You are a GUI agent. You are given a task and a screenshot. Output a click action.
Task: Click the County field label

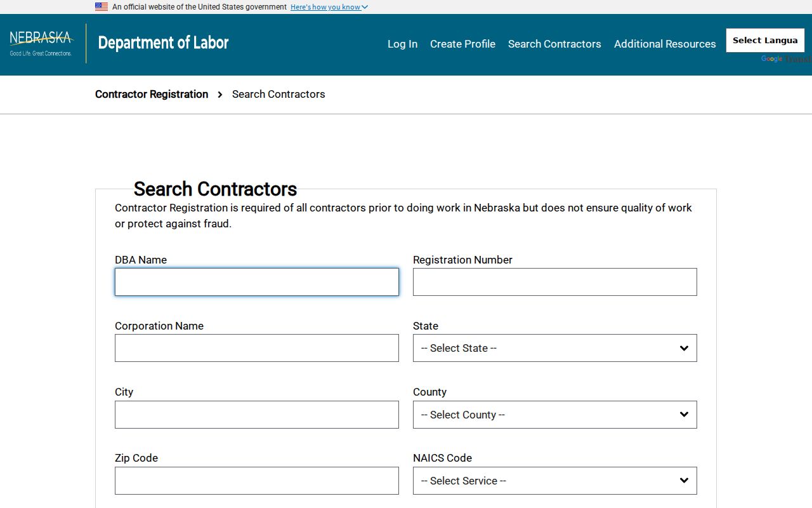(x=429, y=392)
